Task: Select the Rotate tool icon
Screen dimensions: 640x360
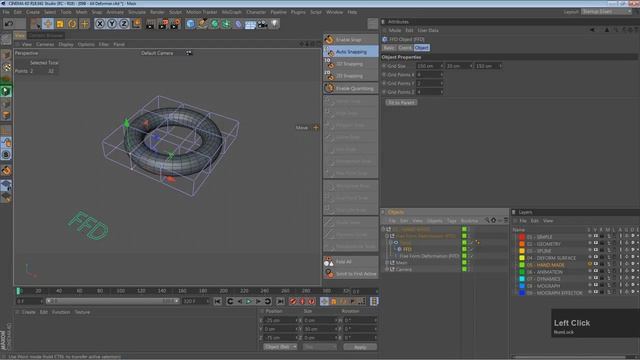Action: (x=72, y=24)
